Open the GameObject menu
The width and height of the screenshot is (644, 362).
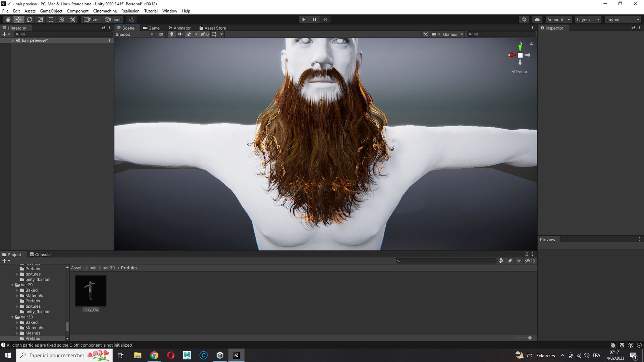51,11
